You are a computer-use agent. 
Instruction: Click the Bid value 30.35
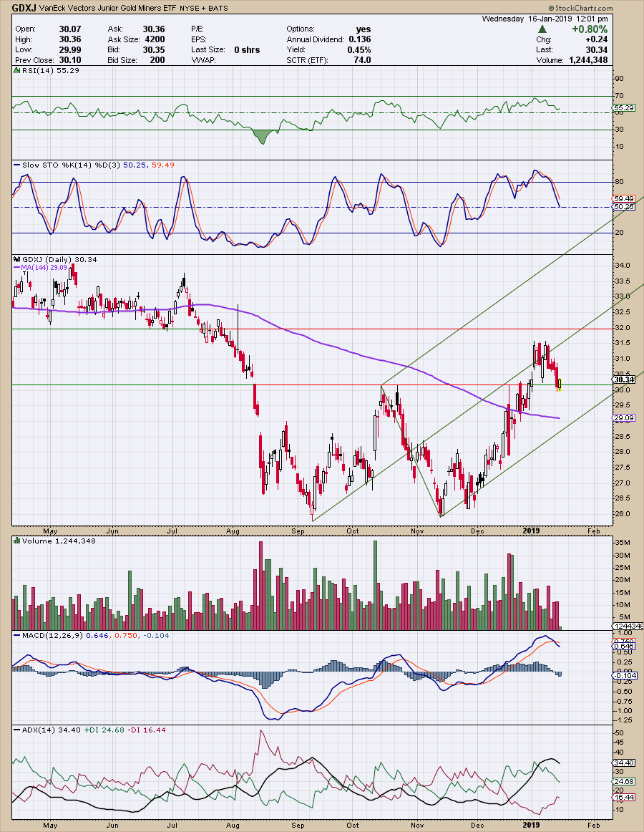154,50
